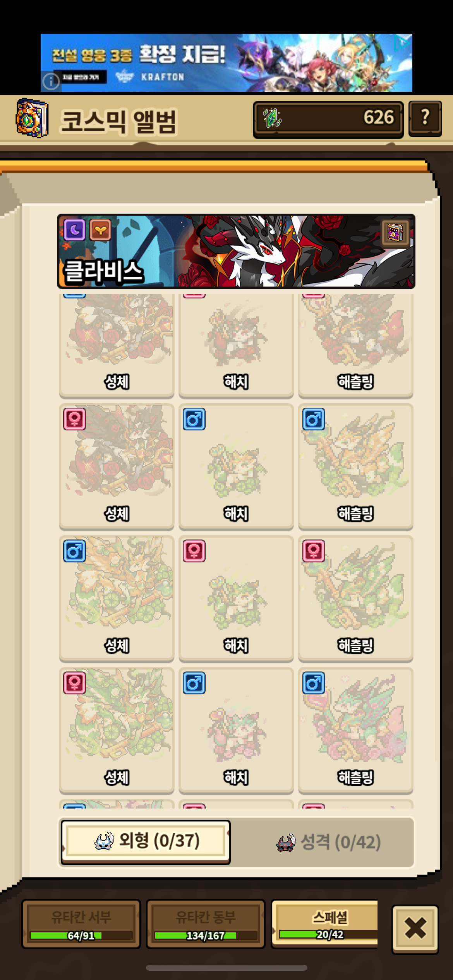Select the pink male 해츨링 dragon card

356,730
